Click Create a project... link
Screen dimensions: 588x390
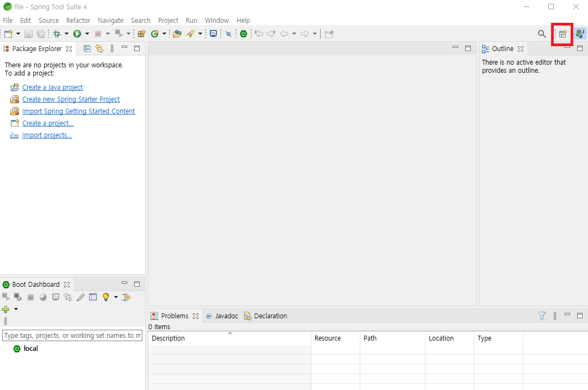pyautogui.click(x=48, y=123)
